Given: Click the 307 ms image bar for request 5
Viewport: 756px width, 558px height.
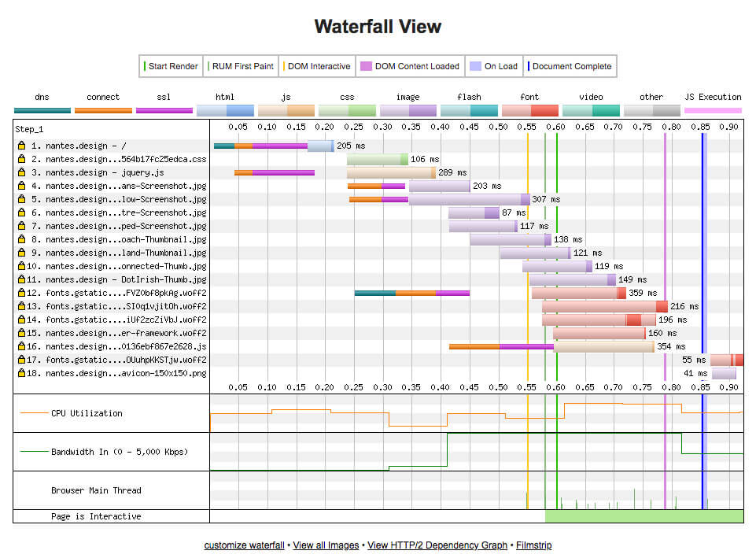Looking at the screenshot, I should 469,199.
